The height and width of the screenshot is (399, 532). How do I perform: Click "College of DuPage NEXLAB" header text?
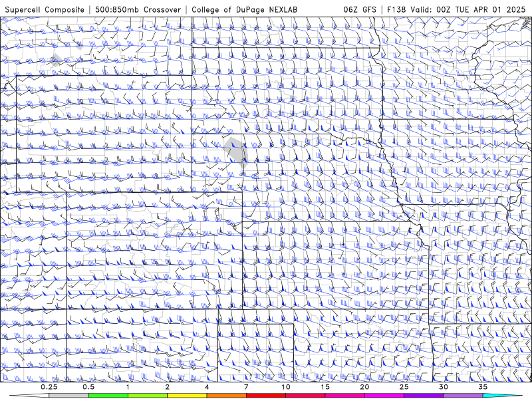coord(244,9)
